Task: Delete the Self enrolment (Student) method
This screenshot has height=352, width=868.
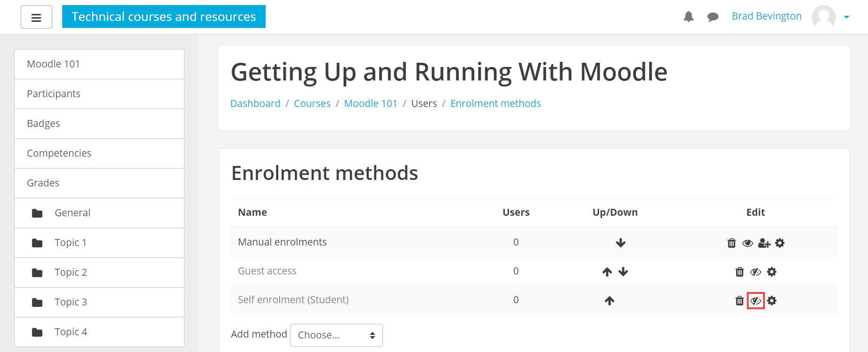Action: 739,300
